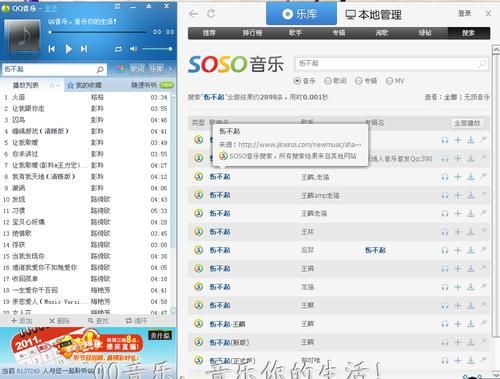
Task: Open the 排行榜 charts navigation item
Action: coord(252,33)
